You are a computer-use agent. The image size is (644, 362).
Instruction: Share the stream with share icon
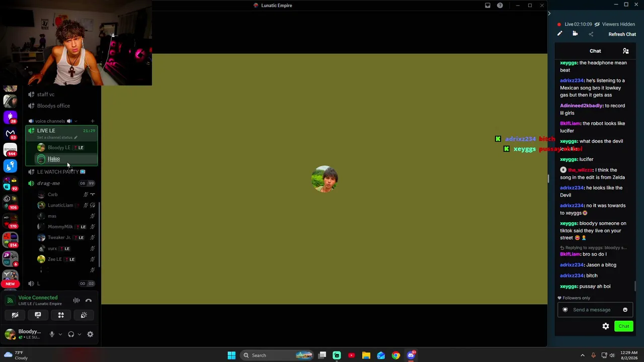tap(591, 34)
